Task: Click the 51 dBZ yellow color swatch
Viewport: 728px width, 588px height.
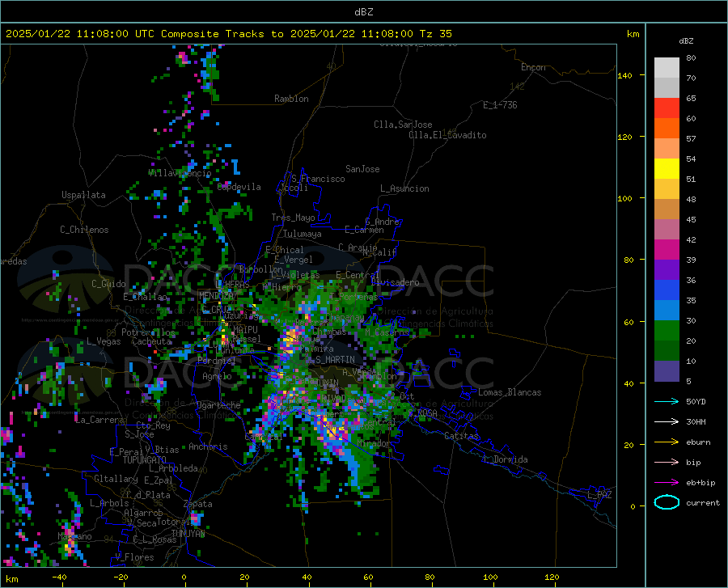Action: coord(667,169)
